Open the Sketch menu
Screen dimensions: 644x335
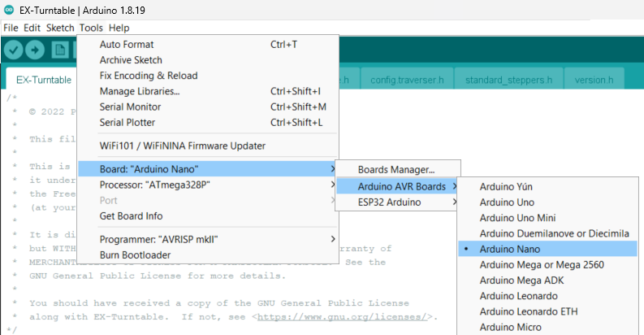(59, 28)
